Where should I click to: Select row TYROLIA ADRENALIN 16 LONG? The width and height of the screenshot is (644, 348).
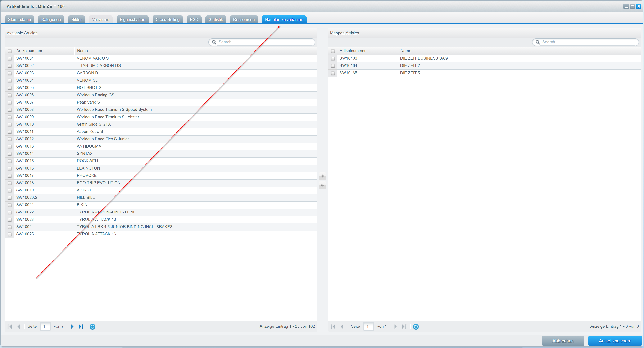[x=161, y=212]
